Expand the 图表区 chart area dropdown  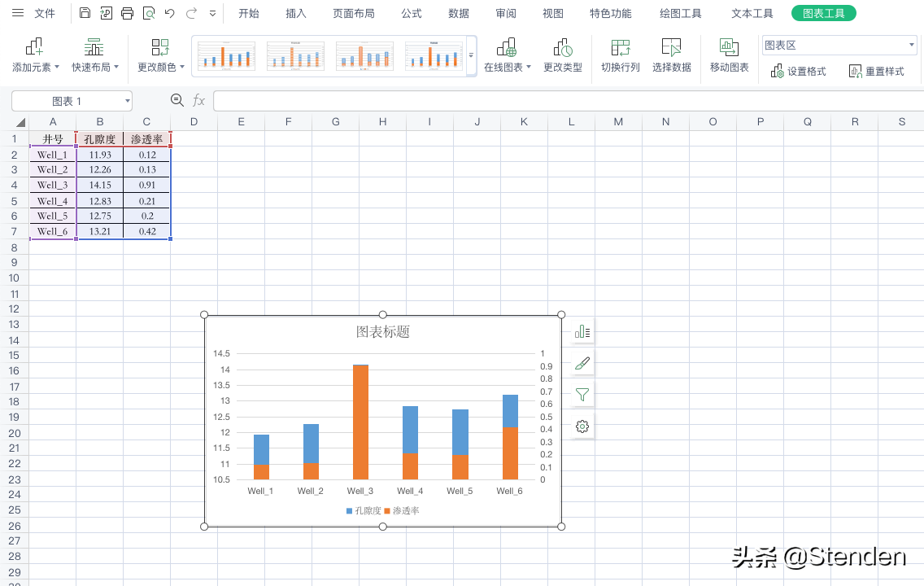coord(911,45)
